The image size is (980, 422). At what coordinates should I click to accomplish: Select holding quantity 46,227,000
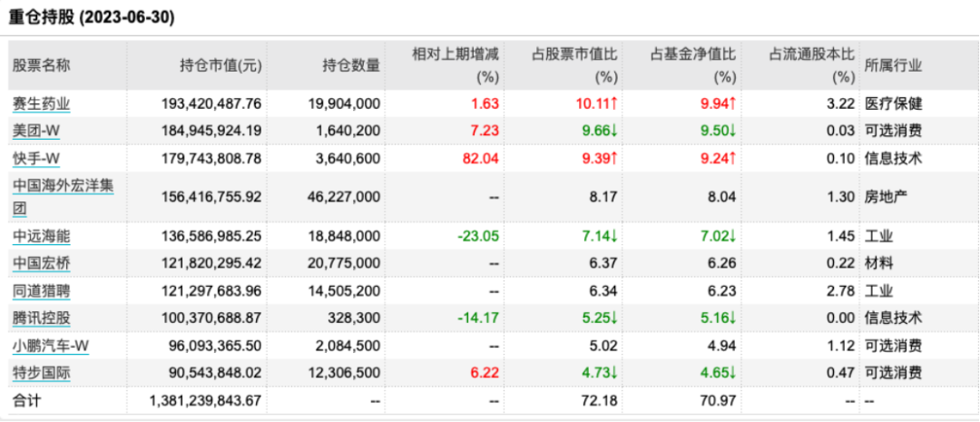pyautogui.click(x=344, y=197)
